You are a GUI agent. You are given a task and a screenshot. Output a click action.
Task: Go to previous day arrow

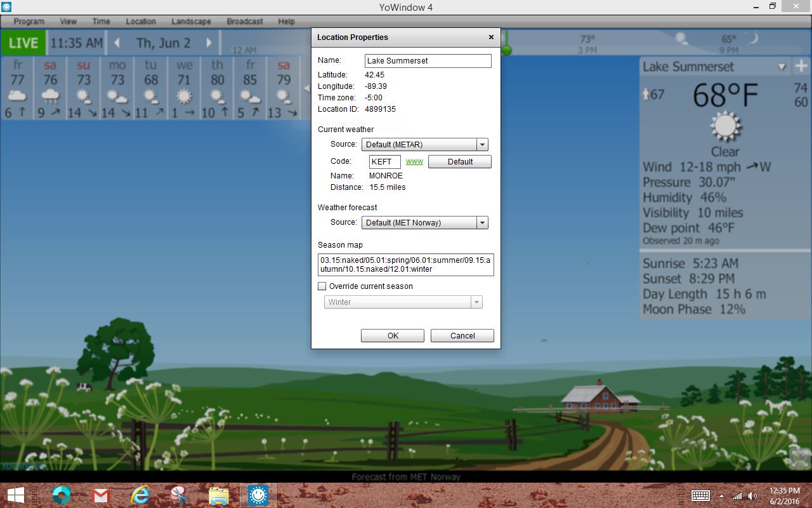(x=117, y=43)
